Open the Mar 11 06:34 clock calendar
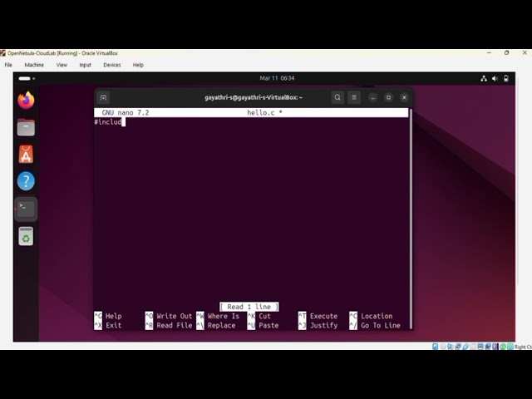This screenshot has height=399, width=532. coord(277,78)
